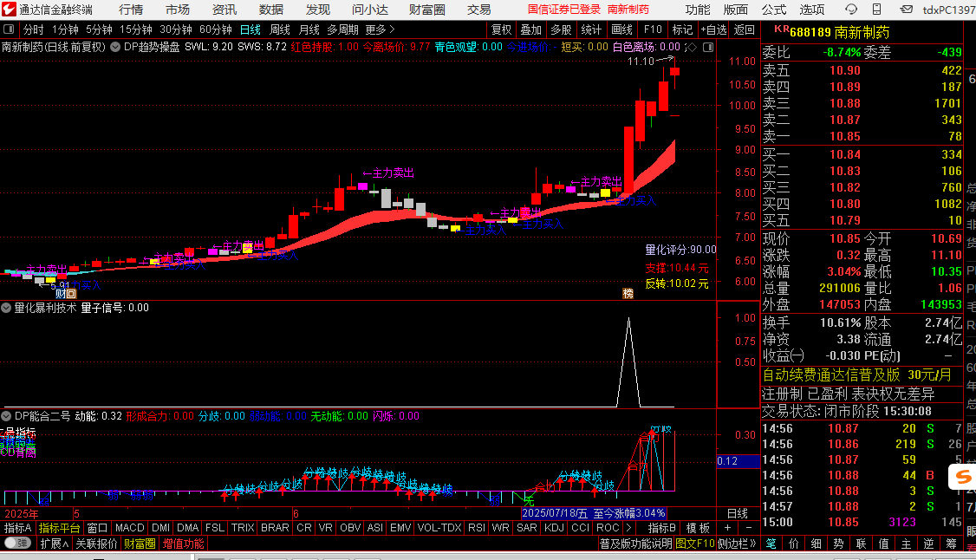Select the 值 tab in bottom right
Screen dimensions: 976x560
point(883,544)
